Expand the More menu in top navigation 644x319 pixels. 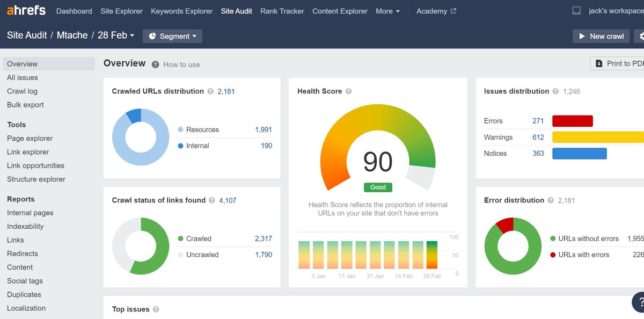tap(387, 11)
